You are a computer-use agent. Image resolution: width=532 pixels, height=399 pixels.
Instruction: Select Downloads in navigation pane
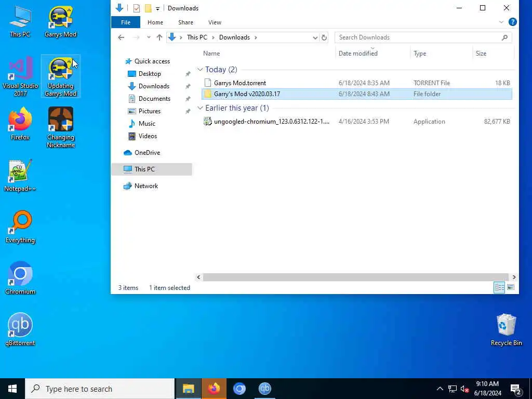pos(154,86)
